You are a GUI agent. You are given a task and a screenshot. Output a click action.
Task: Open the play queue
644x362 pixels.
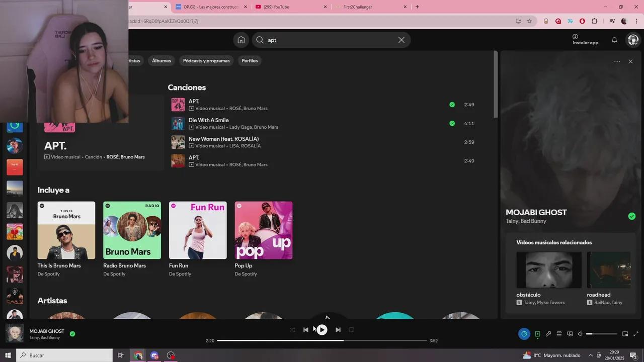[x=559, y=334]
